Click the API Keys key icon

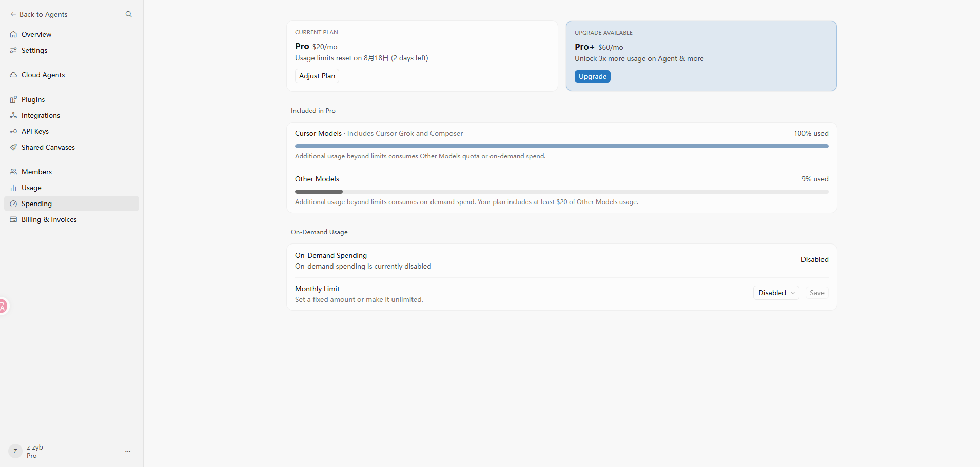13,131
